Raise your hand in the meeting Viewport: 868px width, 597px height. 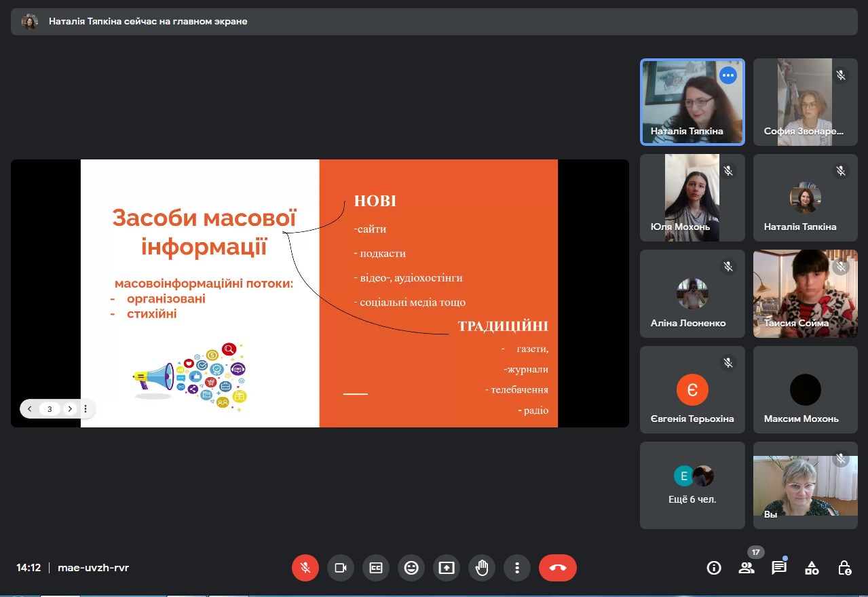pyautogui.click(x=482, y=568)
